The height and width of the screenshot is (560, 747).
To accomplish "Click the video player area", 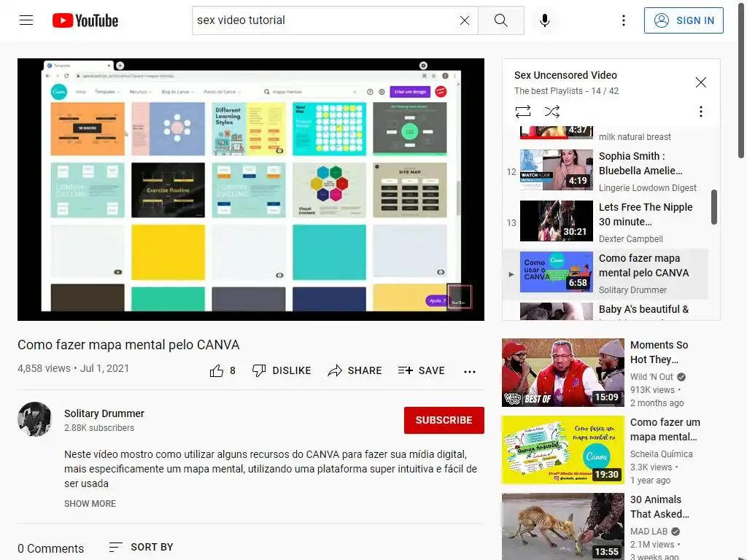I will 251,190.
